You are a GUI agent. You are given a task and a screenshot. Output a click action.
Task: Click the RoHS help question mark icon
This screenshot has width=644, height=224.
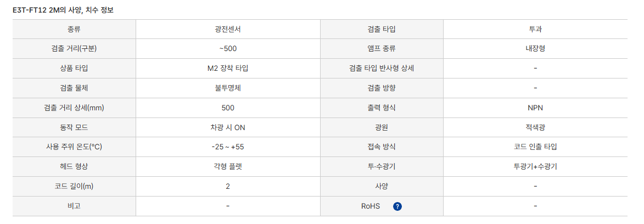coord(397,206)
